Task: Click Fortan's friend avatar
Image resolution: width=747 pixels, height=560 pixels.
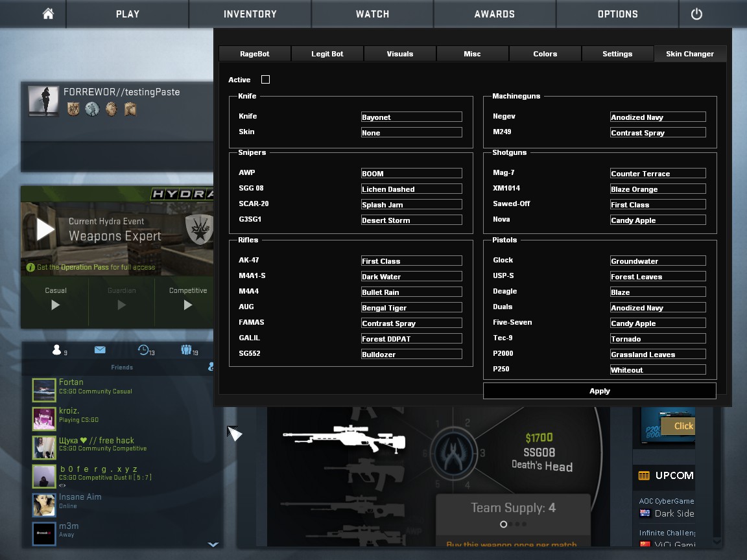Action: coord(44,390)
